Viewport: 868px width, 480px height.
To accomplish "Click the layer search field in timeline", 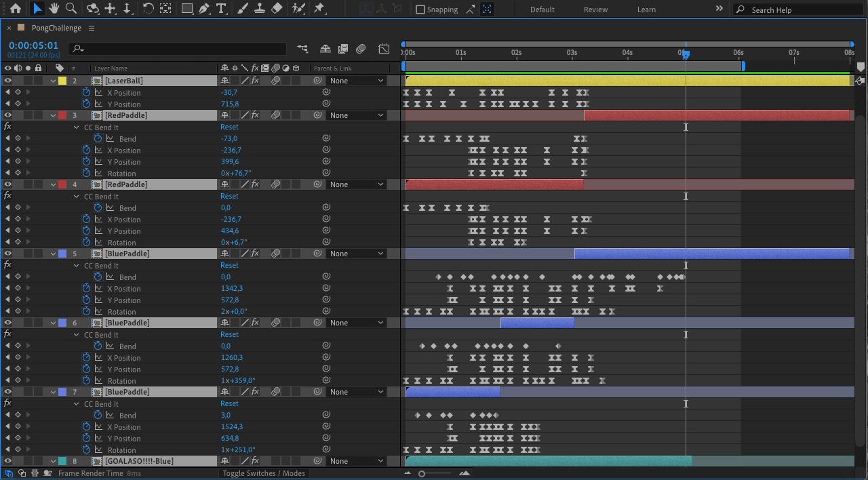I will tap(178, 49).
